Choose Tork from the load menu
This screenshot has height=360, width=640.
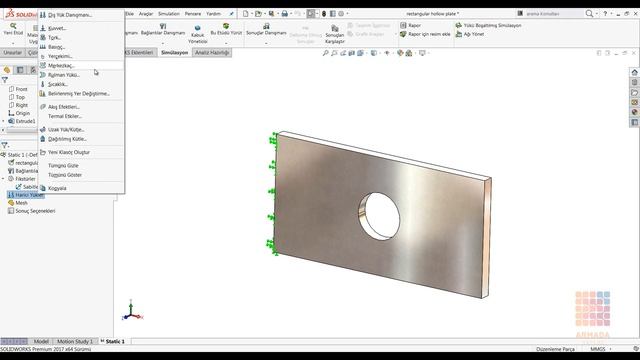[x=81, y=38]
